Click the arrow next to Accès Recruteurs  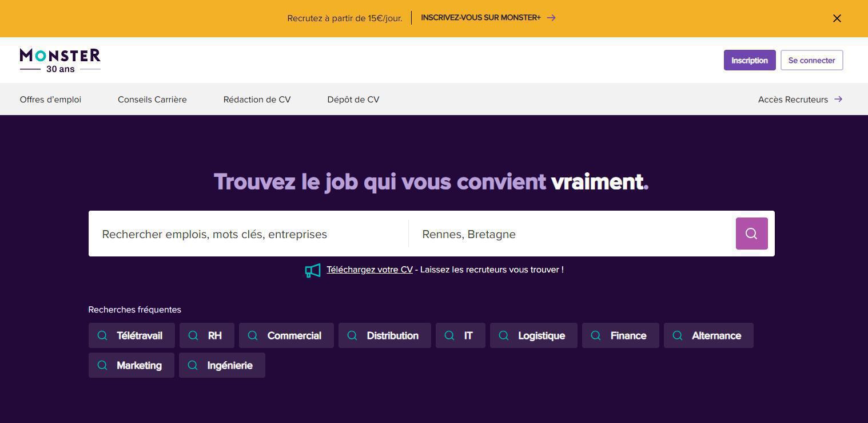pos(838,99)
